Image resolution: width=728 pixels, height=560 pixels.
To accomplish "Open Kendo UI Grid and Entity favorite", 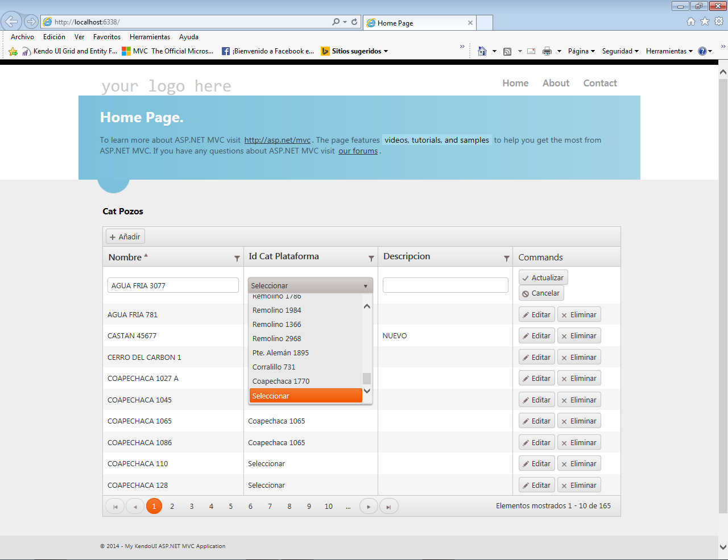I will coord(70,51).
